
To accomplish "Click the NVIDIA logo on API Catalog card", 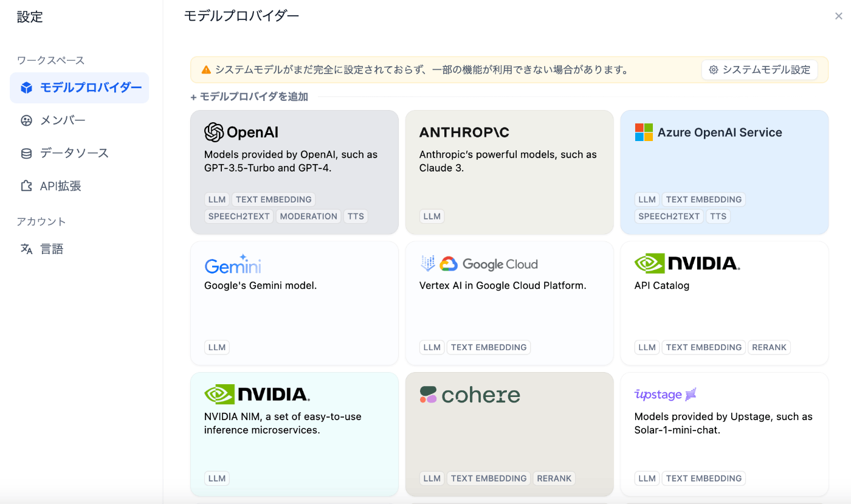I will coord(687,263).
